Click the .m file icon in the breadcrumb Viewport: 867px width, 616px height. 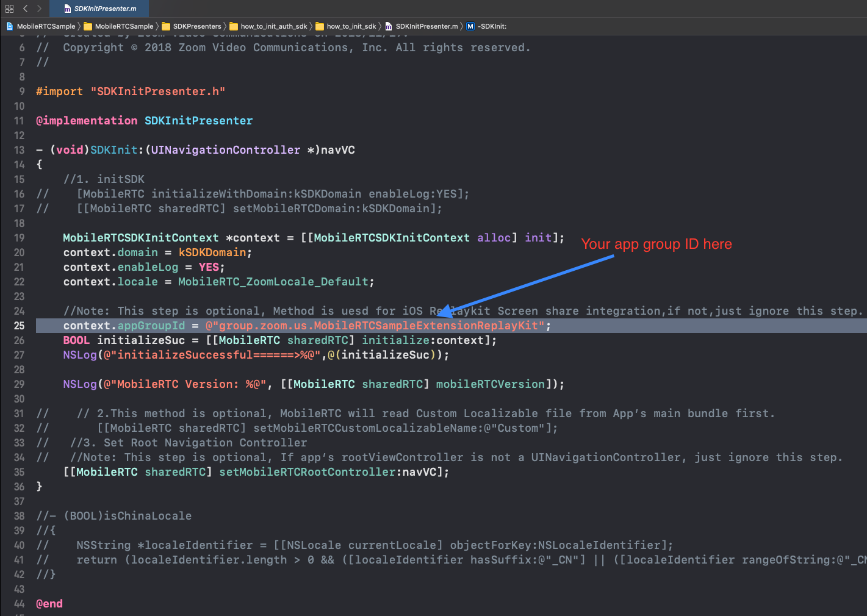point(389,26)
